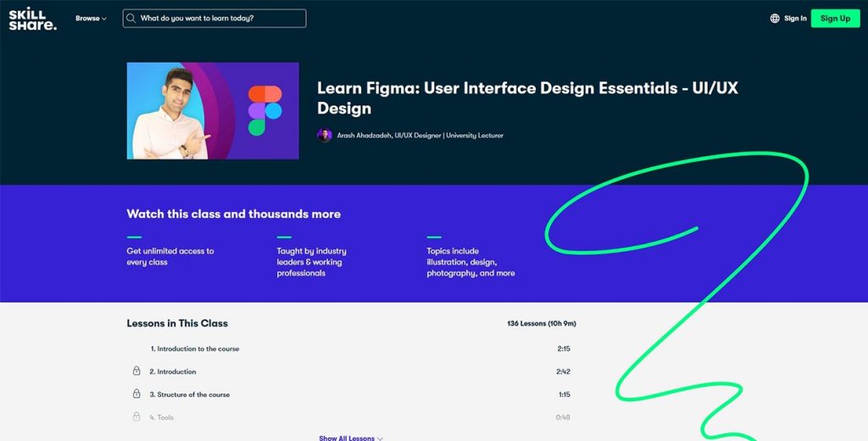The height and width of the screenshot is (441, 868).
Task: Click 'Lessons in This Class' heading
Action: click(x=177, y=323)
